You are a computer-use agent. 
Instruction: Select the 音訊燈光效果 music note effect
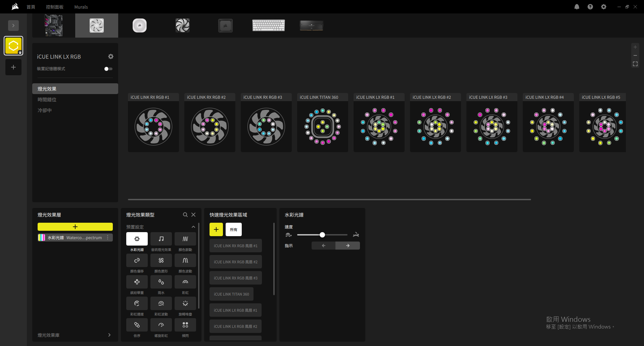pos(161,239)
